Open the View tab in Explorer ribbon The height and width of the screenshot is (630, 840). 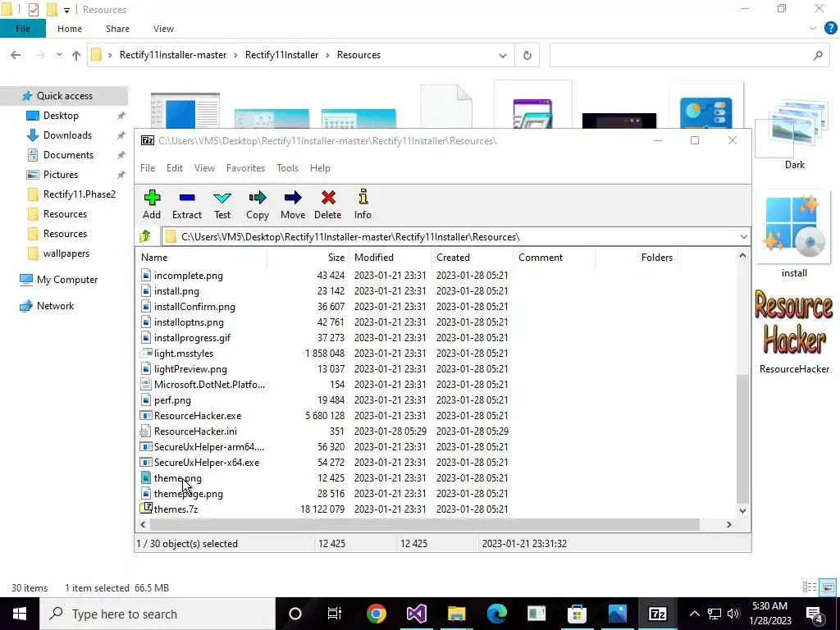pyautogui.click(x=163, y=29)
